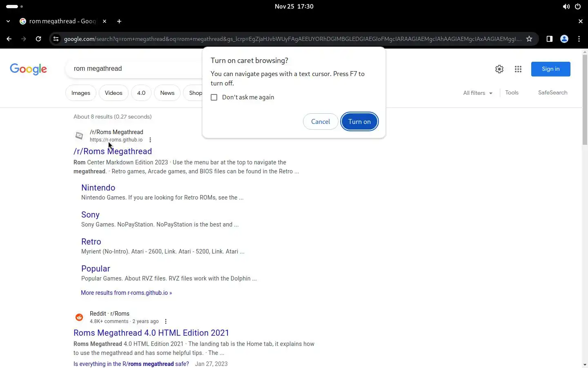The height and width of the screenshot is (368, 588).
Task: Open the /r/Roms Megathread result title
Action: point(113,151)
